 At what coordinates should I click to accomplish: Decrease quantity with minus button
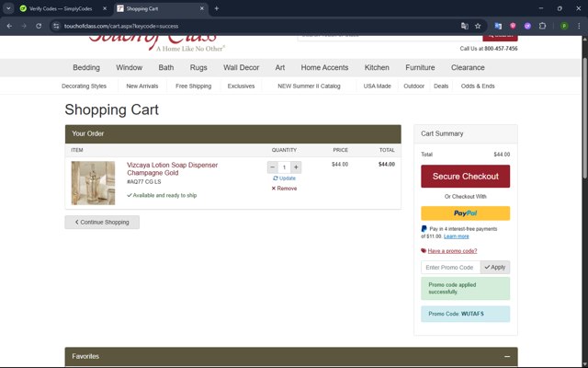pyautogui.click(x=273, y=167)
